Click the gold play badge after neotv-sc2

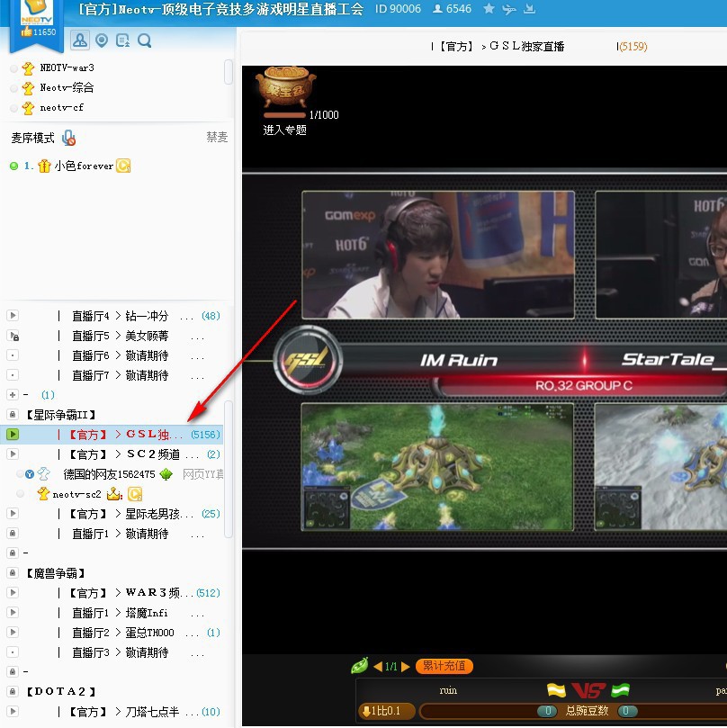click(135, 494)
